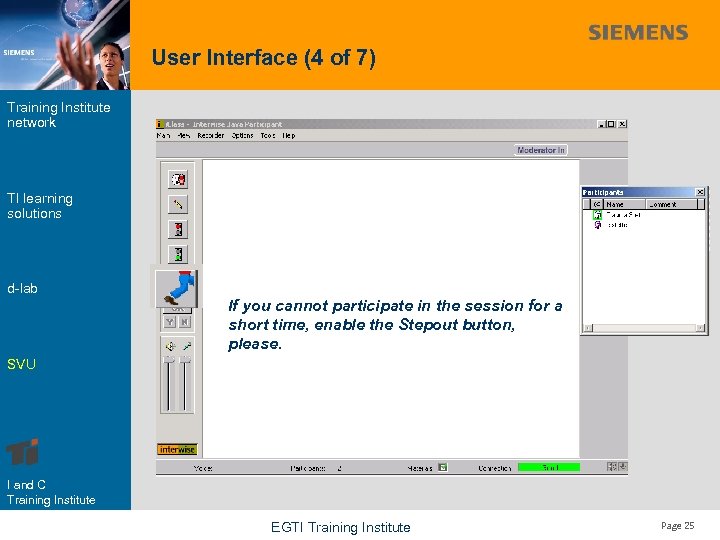Select the first participant name row
Screen dimensions: 720x540
624,214
